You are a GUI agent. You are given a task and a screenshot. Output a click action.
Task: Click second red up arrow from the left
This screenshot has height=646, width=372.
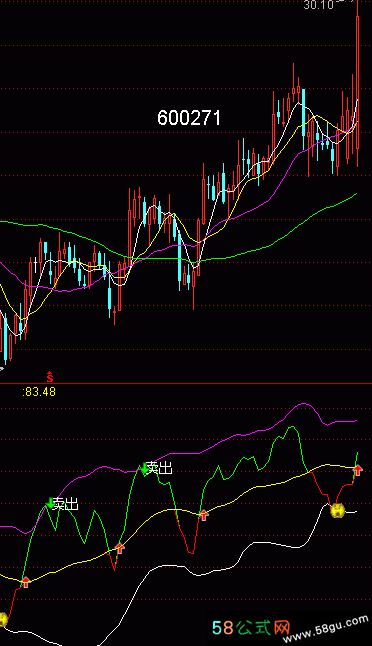[x=119, y=548]
